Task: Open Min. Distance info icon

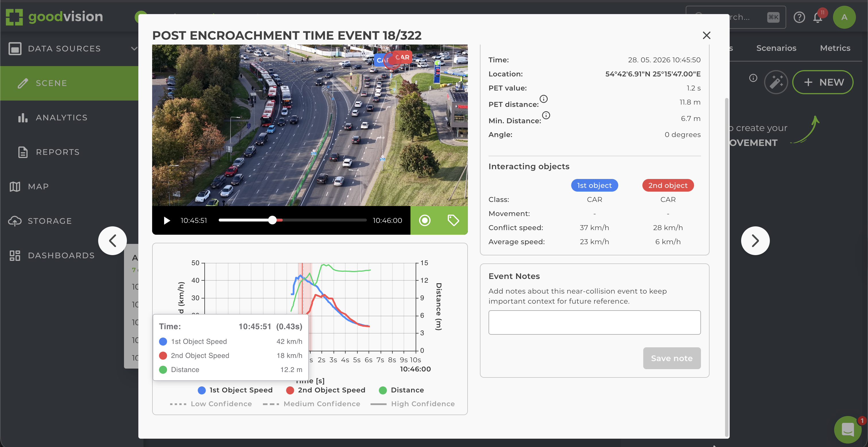Action: (x=546, y=115)
